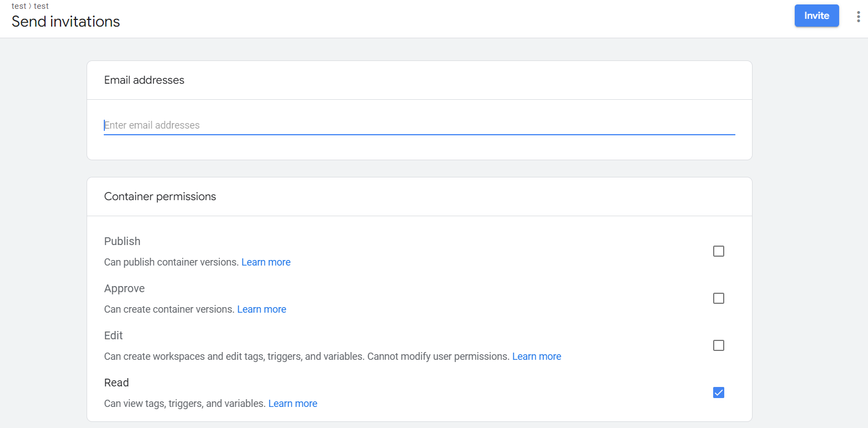Click text 'Can publish container versions.'
Image resolution: width=868 pixels, height=428 pixels.
pos(171,262)
